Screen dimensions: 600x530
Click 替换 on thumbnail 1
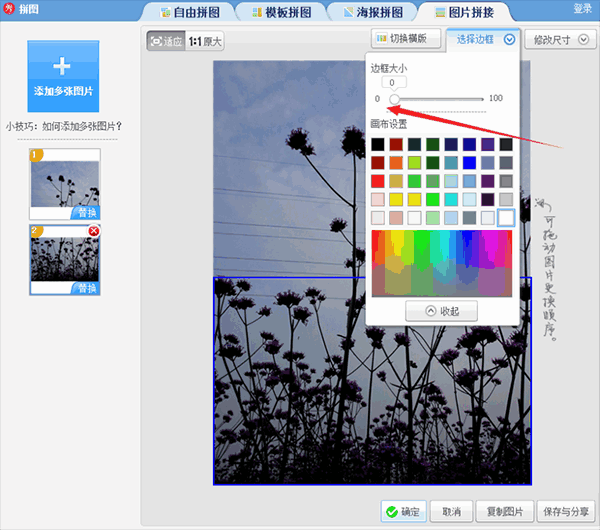tap(86, 212)
